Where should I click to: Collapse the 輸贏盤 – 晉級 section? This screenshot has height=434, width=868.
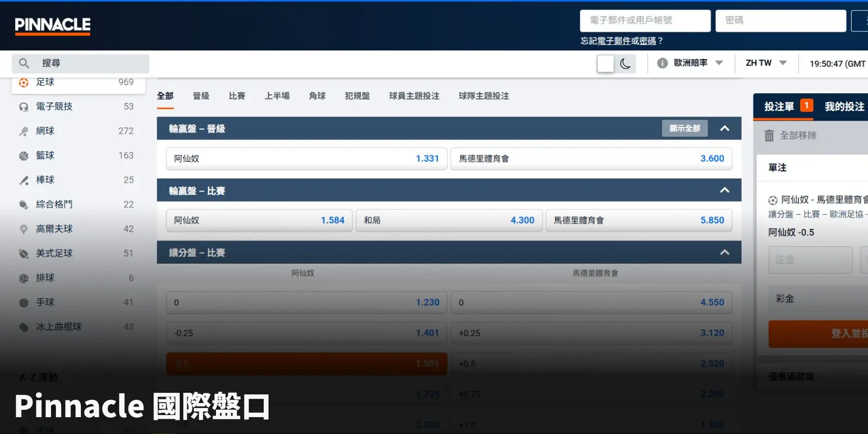click(x=725, y=129)
